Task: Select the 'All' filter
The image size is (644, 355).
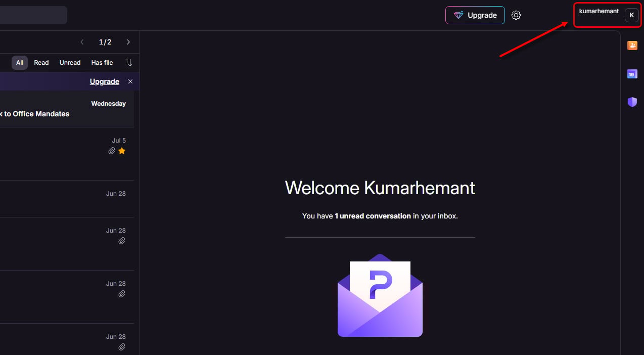Action: 20,63
